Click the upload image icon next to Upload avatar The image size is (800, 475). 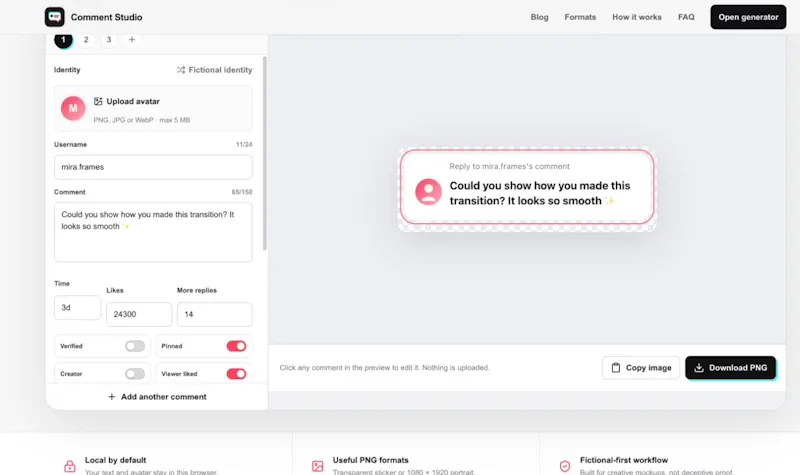[x=98, y=102]
